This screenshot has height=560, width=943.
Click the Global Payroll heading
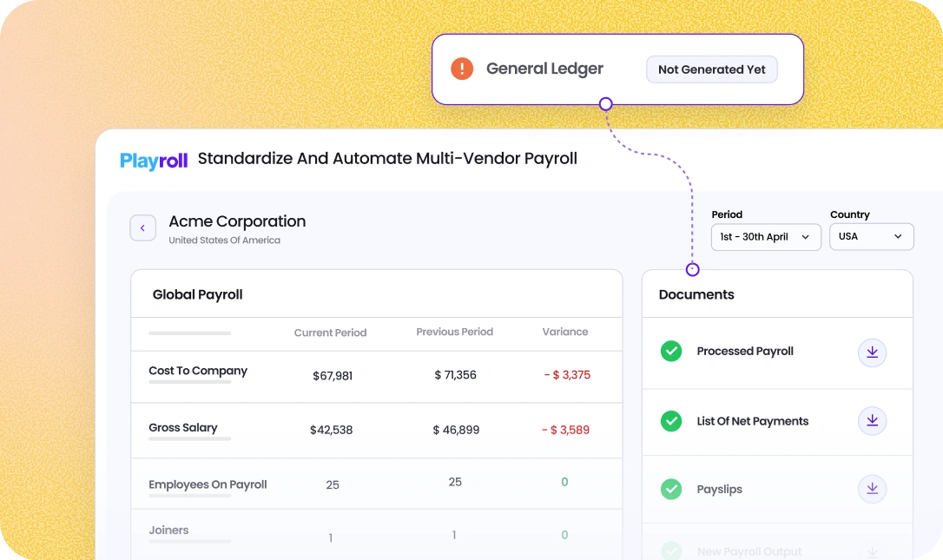(x=197, y=294)
